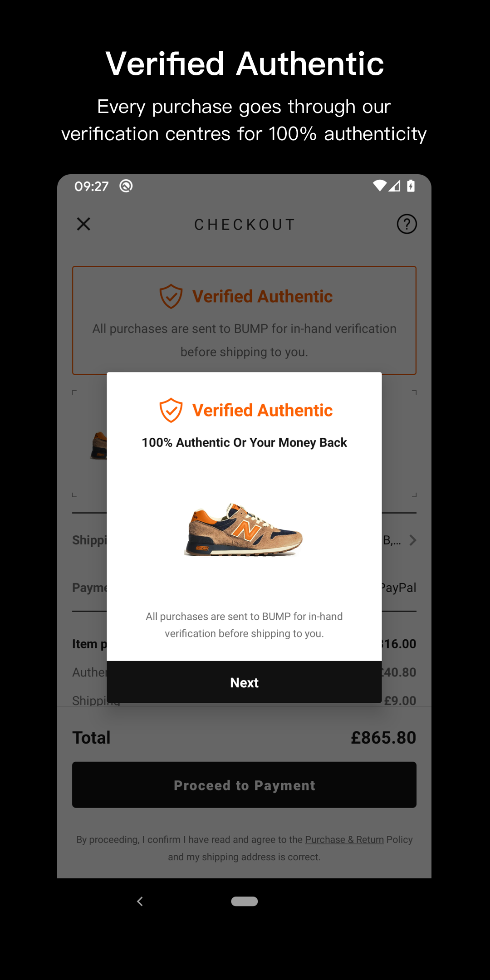Tap the shield icon in the background banner
This screenshot has width=490, height=980.
pyautogui.click(x=171, y=296)
